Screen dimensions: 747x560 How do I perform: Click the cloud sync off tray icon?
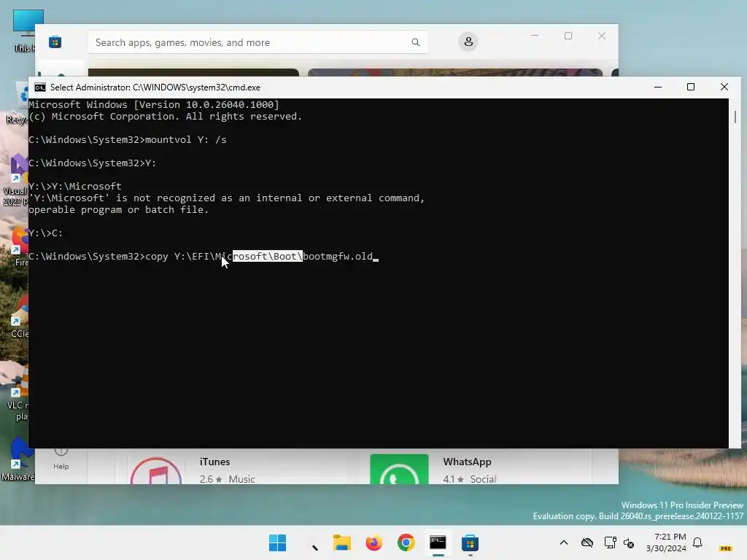click(x=587, y=542)
